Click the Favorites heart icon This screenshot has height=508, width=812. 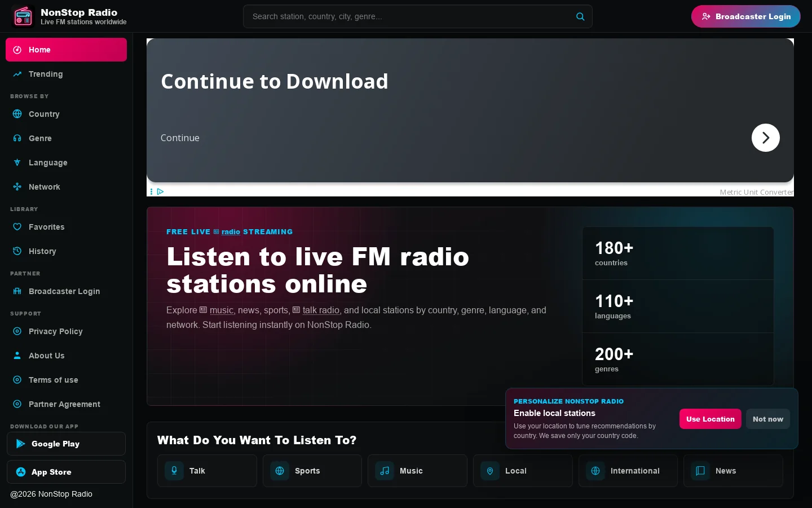click(17, 227)
